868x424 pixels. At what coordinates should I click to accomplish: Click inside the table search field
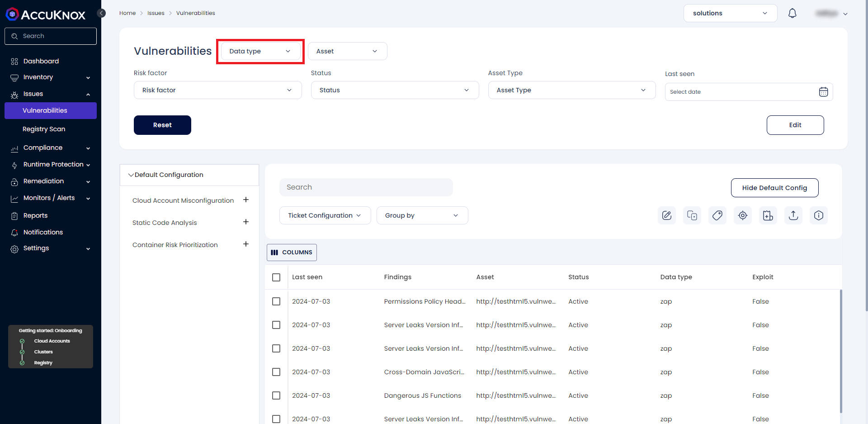pyautogui.click(x=366, y=187)
